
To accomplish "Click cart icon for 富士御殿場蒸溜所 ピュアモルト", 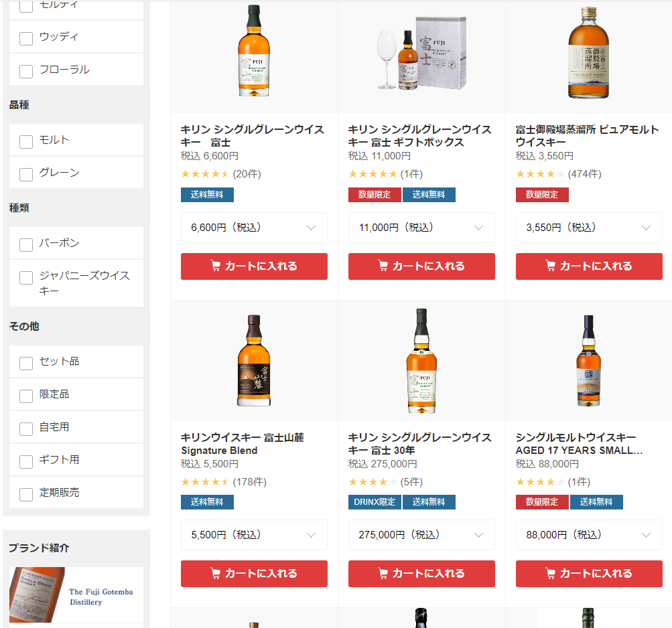I will pos(550,266).
